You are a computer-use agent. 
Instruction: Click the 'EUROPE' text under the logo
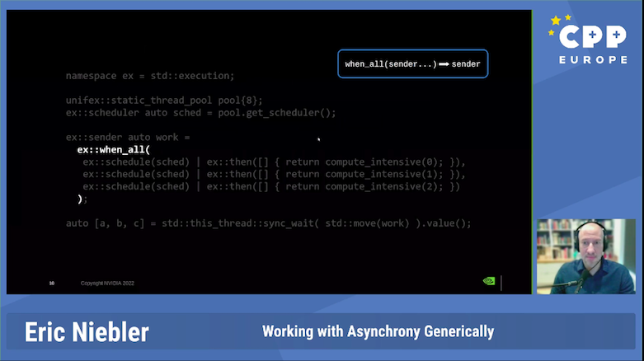(594, 60)
